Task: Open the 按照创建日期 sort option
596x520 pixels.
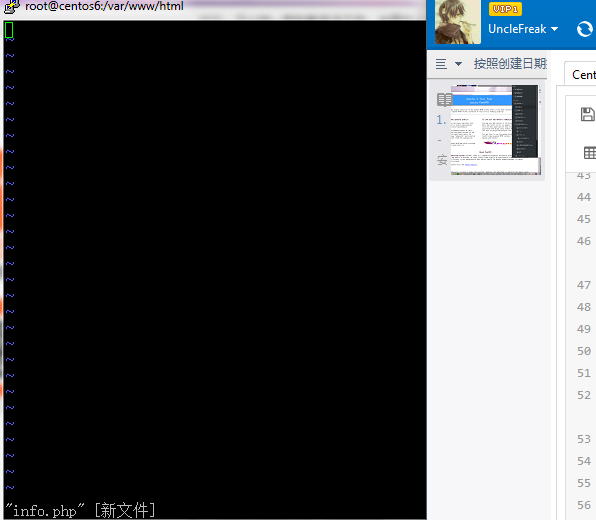Action: click(x=510, y=64)
